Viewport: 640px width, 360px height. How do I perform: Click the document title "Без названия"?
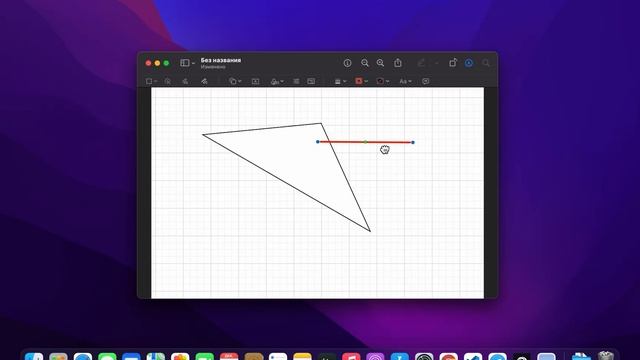pos(221,60)
